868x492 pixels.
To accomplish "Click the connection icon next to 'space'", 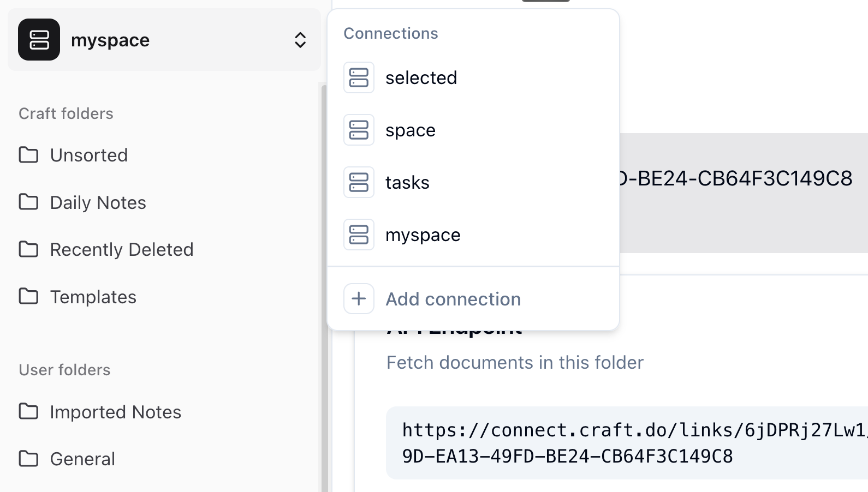I will 359,130.
